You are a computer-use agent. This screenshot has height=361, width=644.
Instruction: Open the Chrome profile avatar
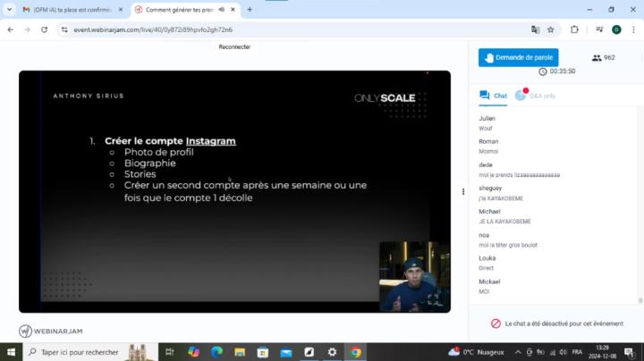point(616,29)
